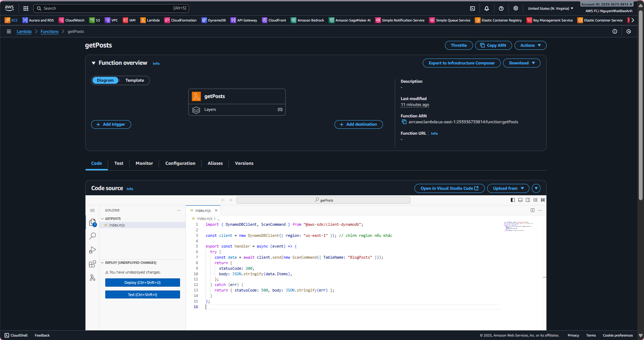The width and height of the screenshot is (644, 340).
Task: Click Add trigger button
Action: (111, 124)
